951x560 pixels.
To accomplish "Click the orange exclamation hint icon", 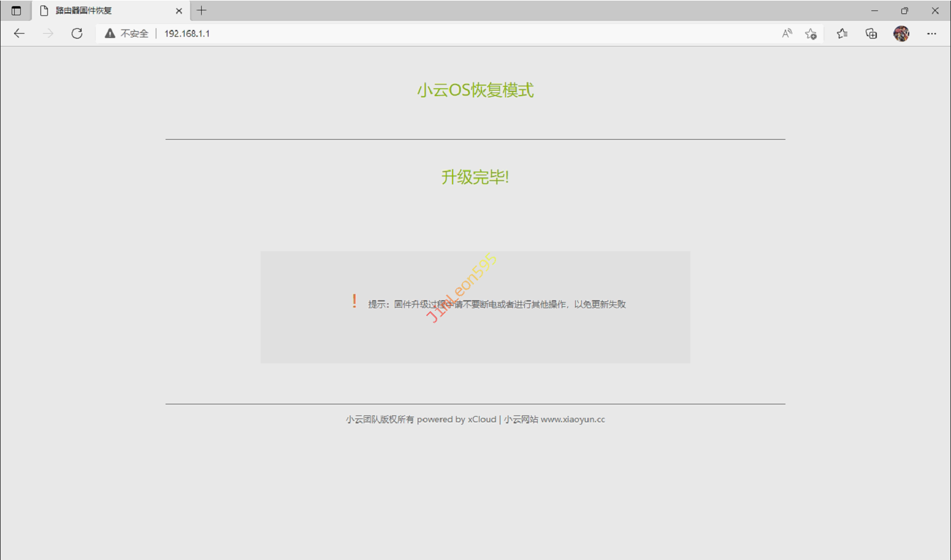I will click(354, 301).
